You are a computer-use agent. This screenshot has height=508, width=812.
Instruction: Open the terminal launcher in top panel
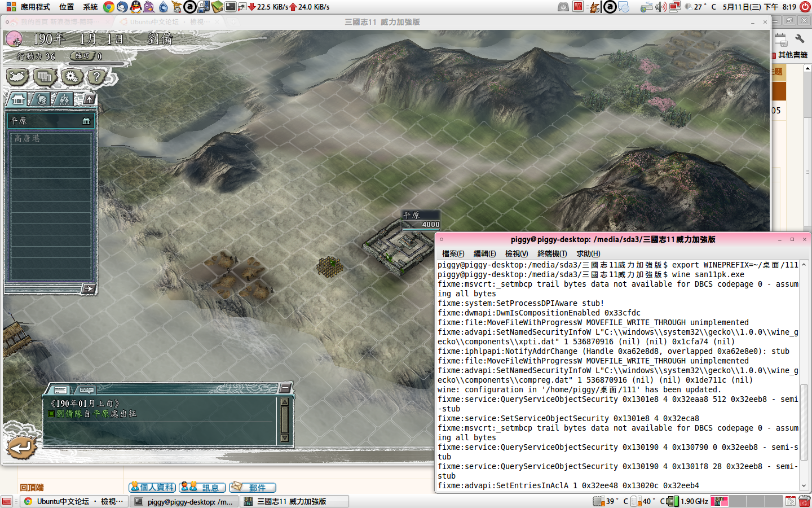pyautogui.click(x=231, y=7)
